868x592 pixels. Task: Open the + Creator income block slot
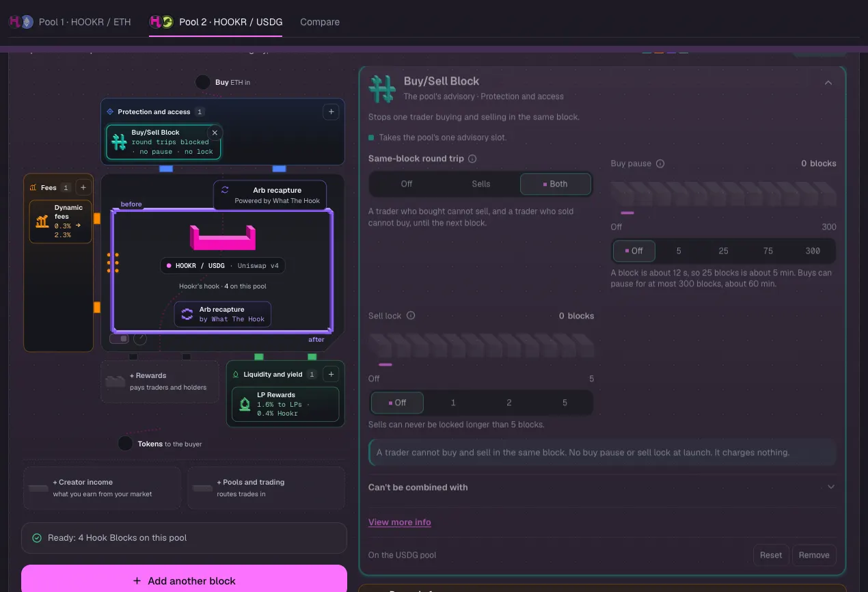coord(102,488)
